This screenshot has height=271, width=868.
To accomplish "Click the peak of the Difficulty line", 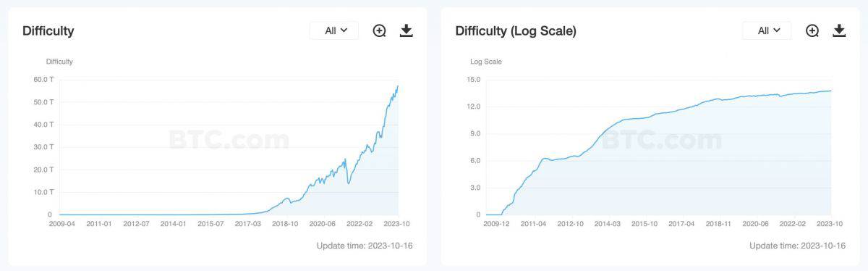I will coord(397,86).
